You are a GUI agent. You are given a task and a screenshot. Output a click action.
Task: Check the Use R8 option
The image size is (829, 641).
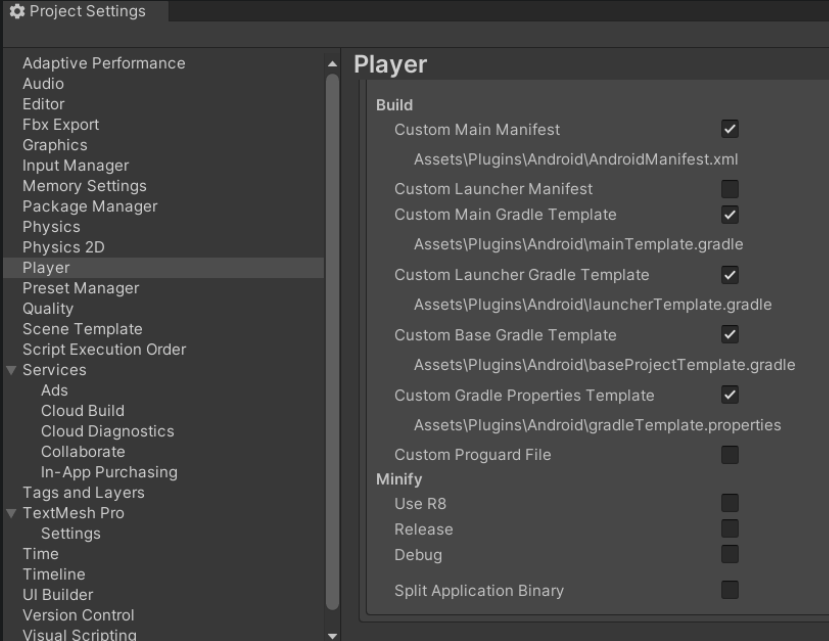(730, 502)
